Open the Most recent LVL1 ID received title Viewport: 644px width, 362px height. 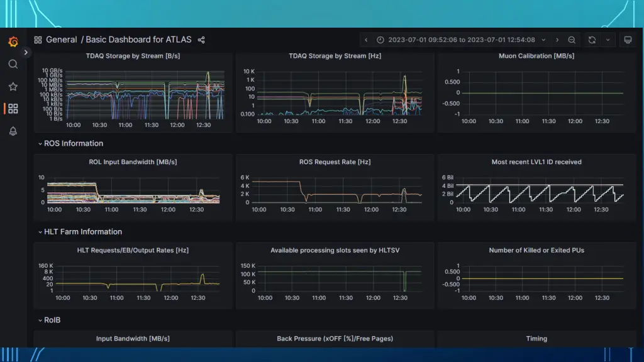(x=536, y=162)
